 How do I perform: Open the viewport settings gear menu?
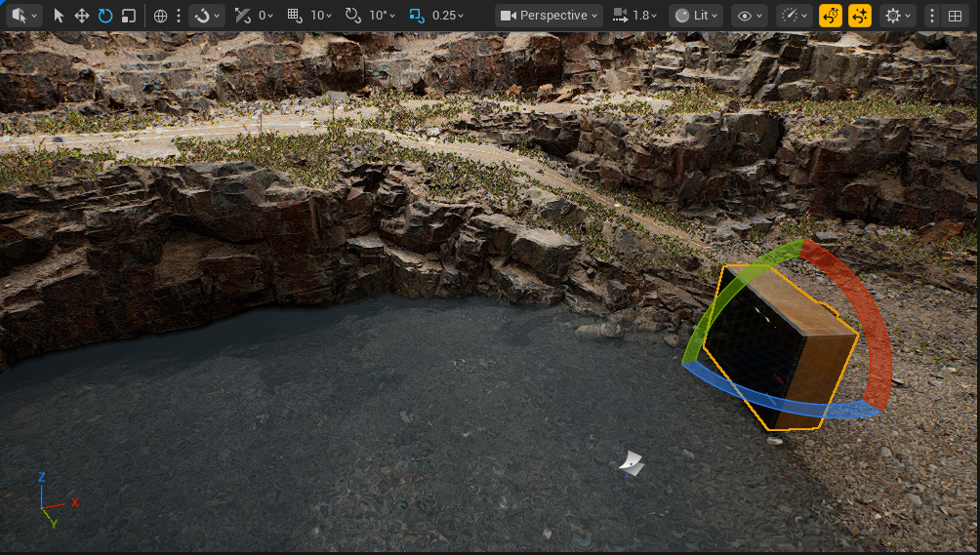[897, 16]
